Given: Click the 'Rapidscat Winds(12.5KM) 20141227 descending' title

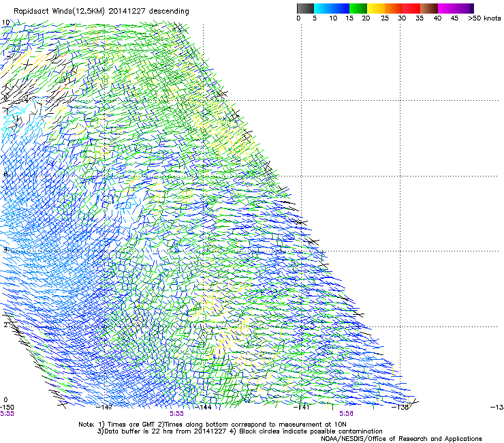Looking at the screenshot, I should 101,12.
